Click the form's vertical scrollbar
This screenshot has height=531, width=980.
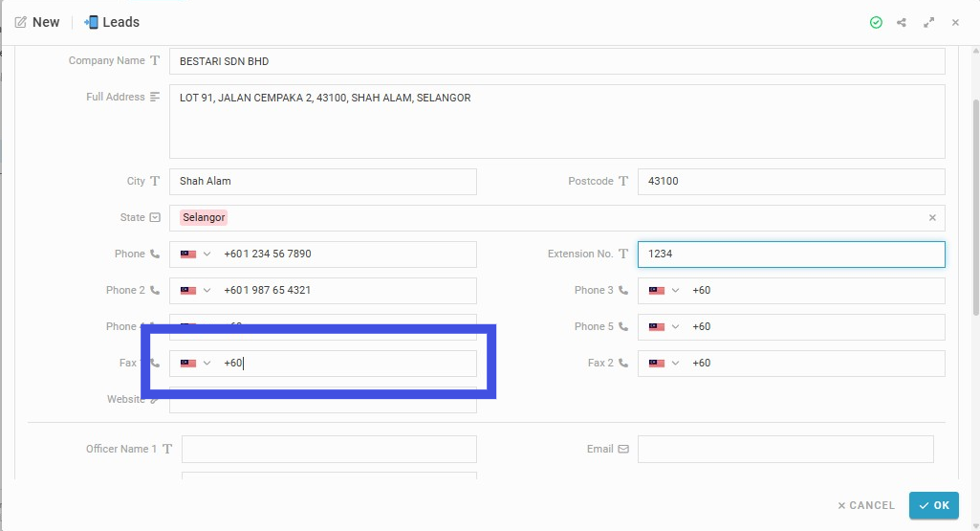975,207
